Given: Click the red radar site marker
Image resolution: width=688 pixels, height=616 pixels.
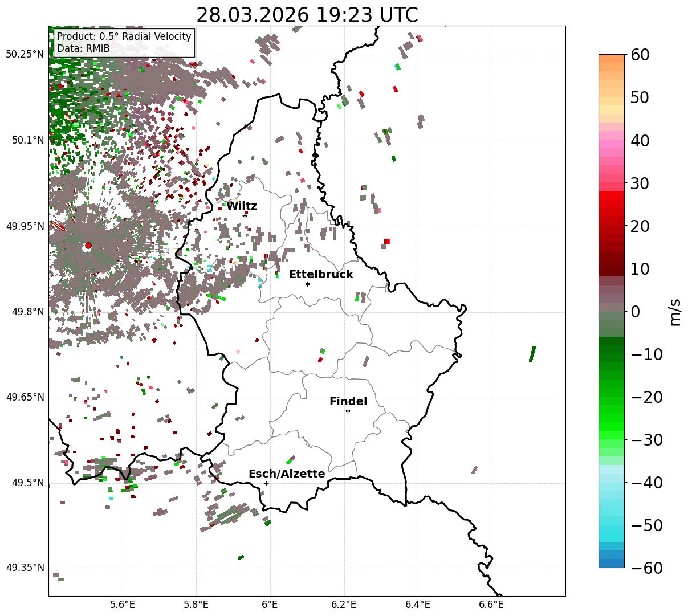Looking at the screenshot, I should coord(88,246).
